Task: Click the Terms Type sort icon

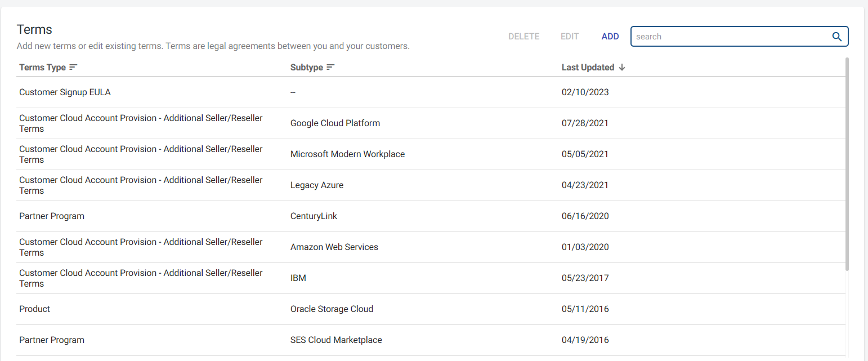Action: coord(73,68)
